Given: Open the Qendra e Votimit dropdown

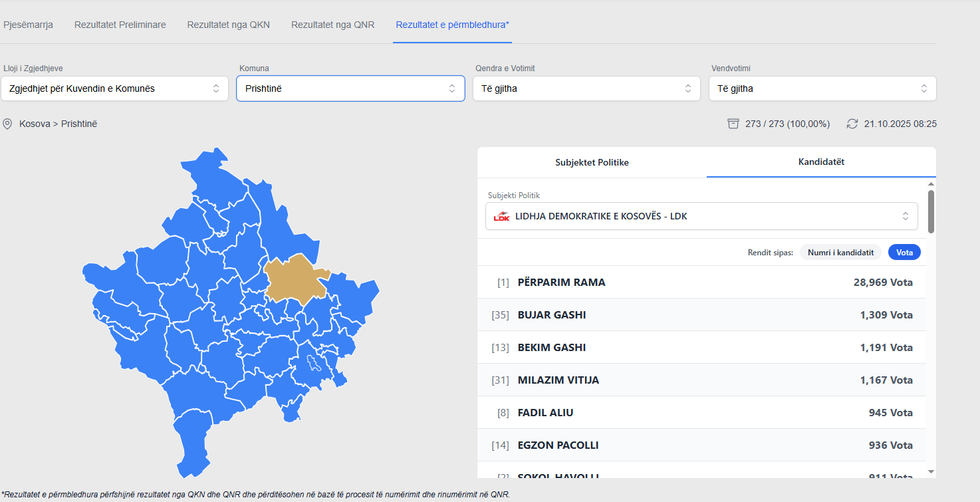Looking at the screenshot, I should tap(586, 89).
